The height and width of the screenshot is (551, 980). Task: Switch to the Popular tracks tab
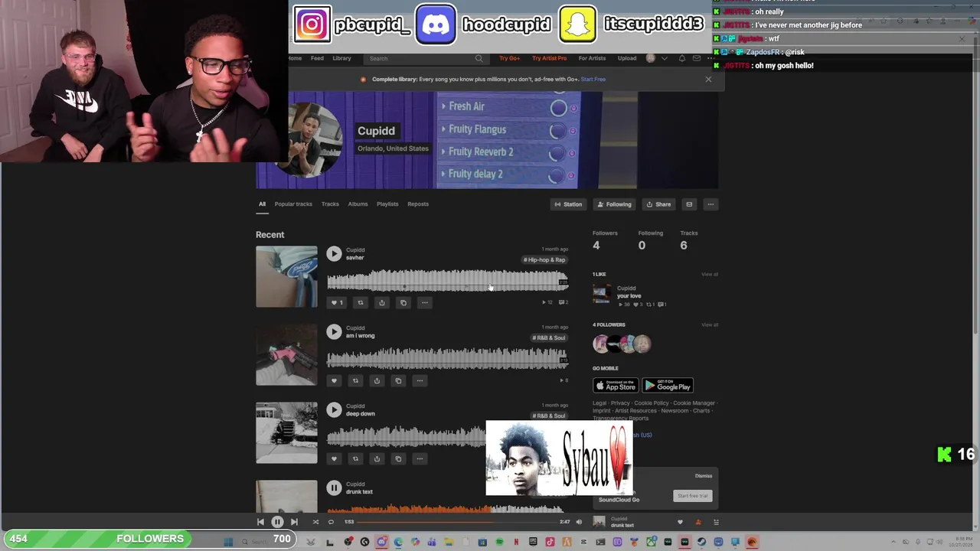[293, 204]
